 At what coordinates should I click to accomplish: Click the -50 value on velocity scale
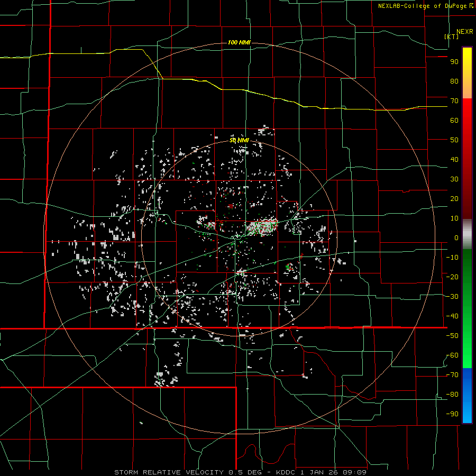452,336
